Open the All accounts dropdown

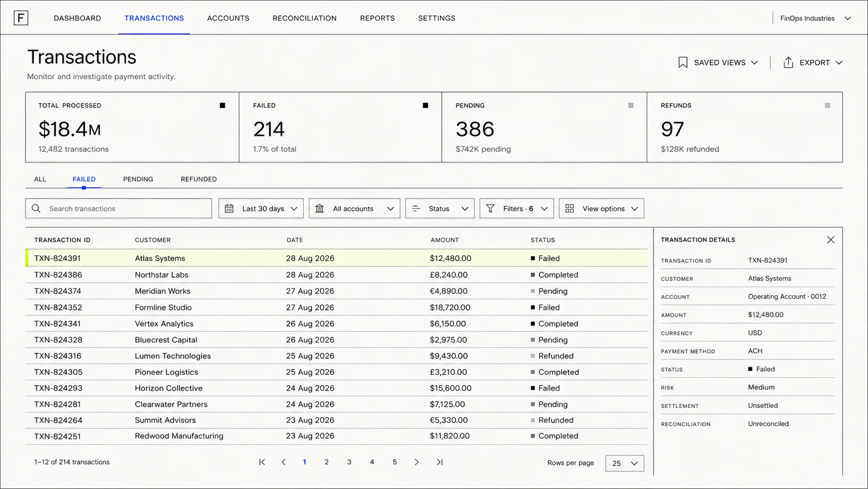pyautogui.click(x=355, y=208)
